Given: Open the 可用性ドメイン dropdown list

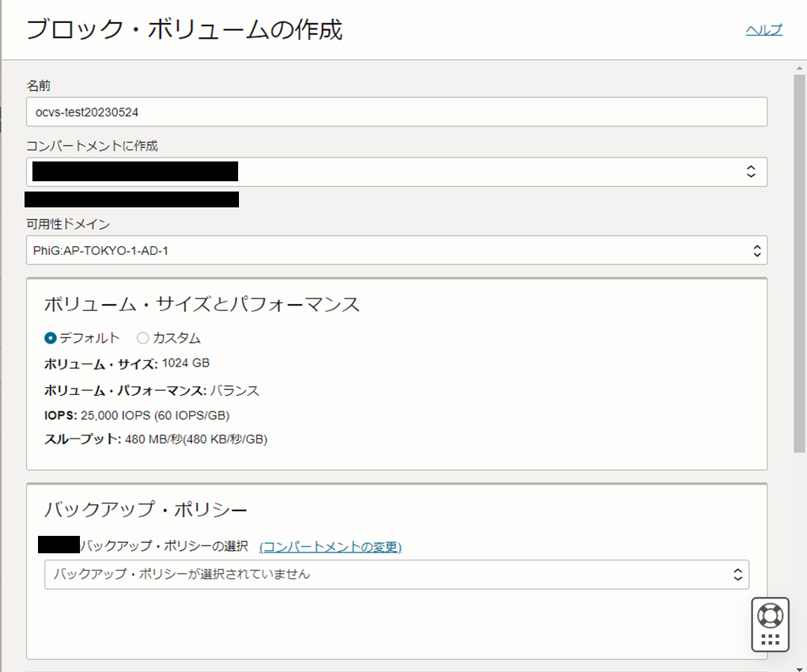Looking at the screenshot, I should pyautogui.click(x=396, y=250).
